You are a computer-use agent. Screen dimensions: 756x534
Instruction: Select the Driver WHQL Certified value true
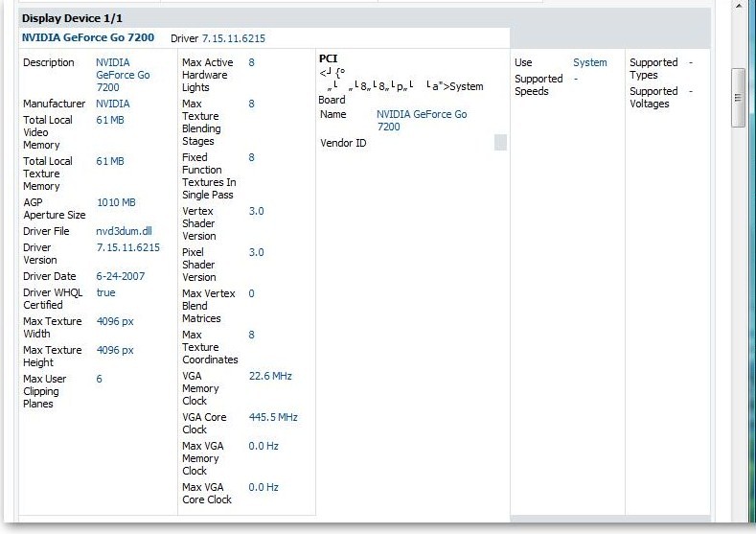click(x=105, y=292)
